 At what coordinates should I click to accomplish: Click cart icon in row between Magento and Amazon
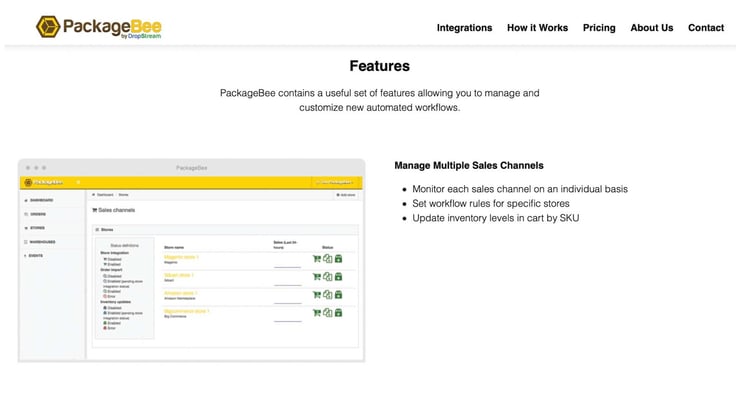point(317,277)
